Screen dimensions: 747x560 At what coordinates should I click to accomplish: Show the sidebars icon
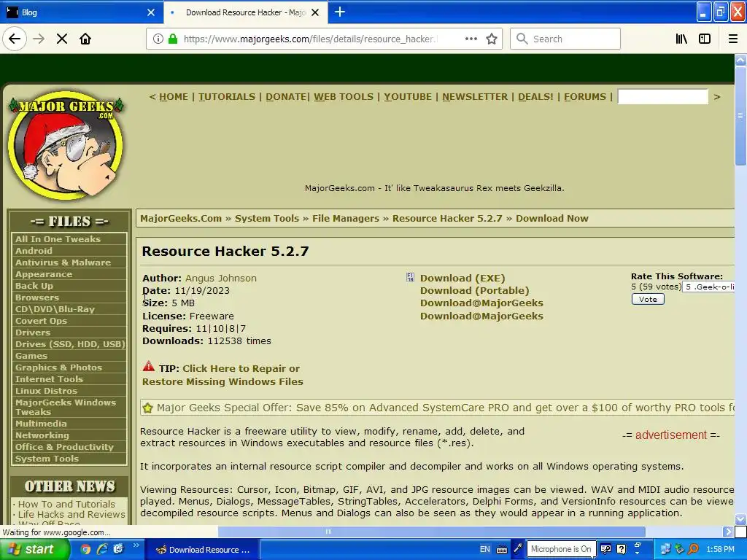[705, 39]
